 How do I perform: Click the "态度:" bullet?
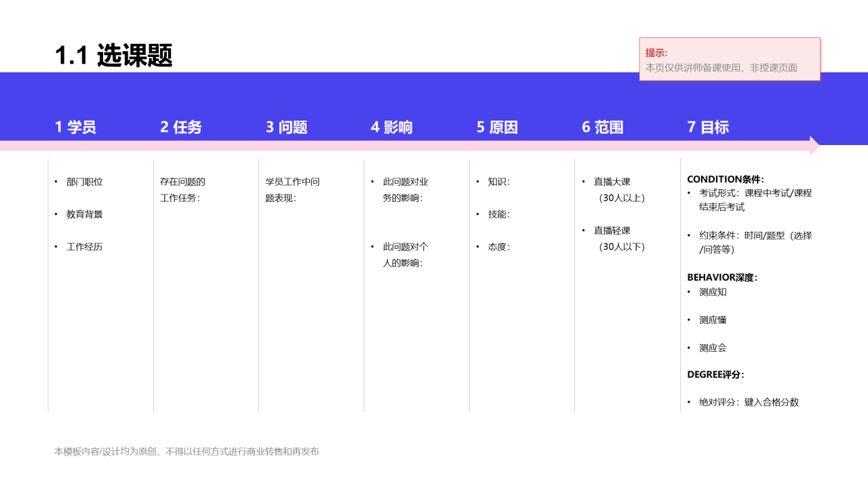click(499, 247)
